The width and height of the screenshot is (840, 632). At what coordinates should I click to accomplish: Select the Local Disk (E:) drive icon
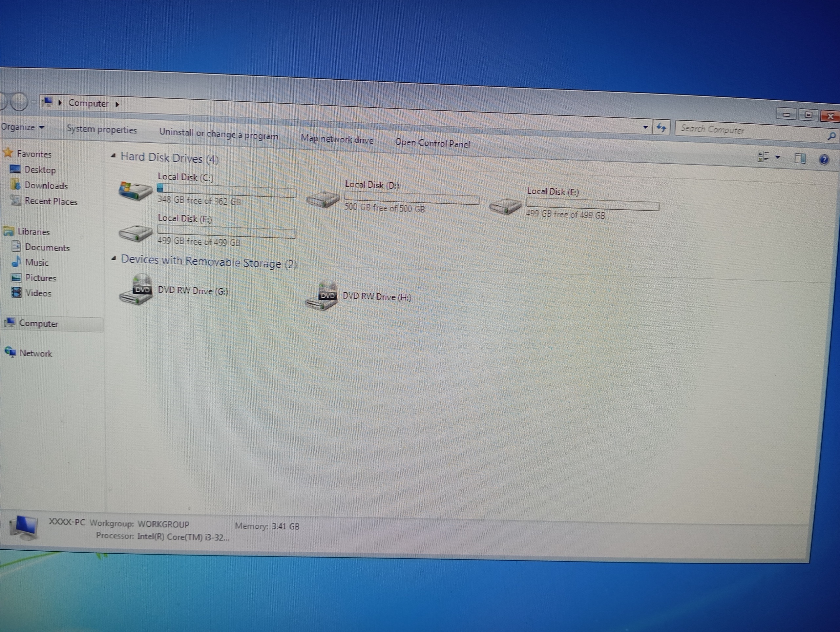(505, 206)
